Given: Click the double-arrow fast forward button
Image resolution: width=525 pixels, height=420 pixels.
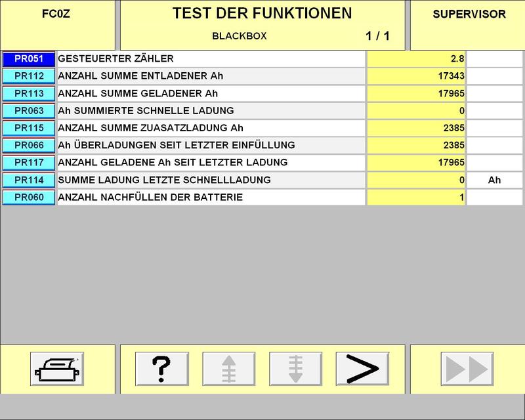Looking at the screenshot, I should tap(467, 369).
